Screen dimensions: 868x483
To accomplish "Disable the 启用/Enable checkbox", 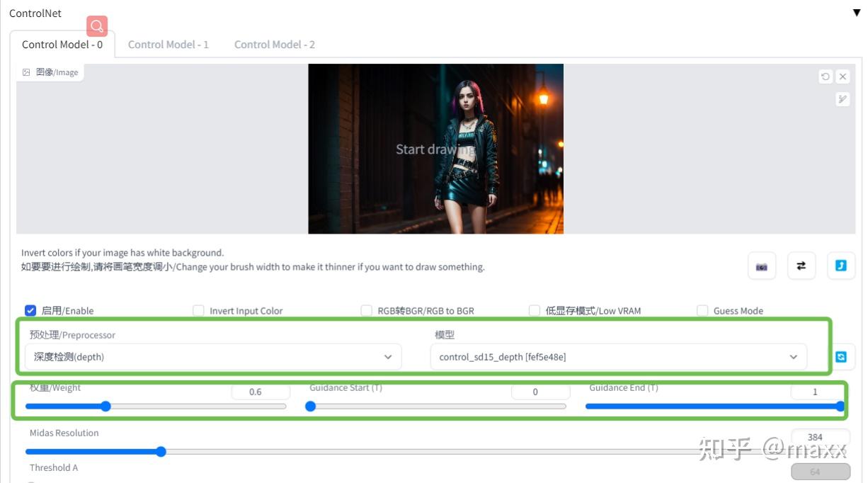I will (30, 310).
